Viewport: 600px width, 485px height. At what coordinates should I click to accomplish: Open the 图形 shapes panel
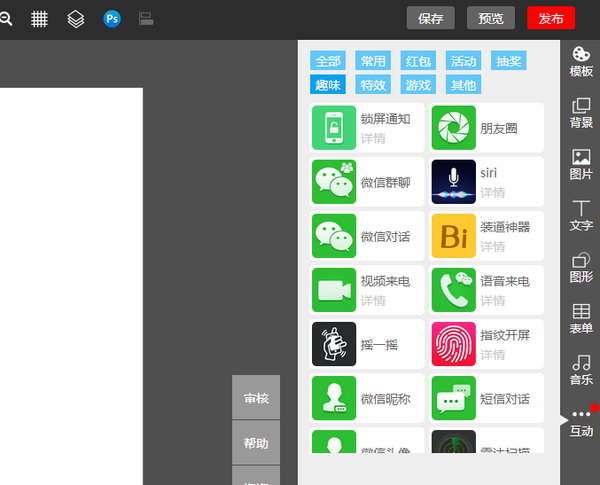point(581,268)
